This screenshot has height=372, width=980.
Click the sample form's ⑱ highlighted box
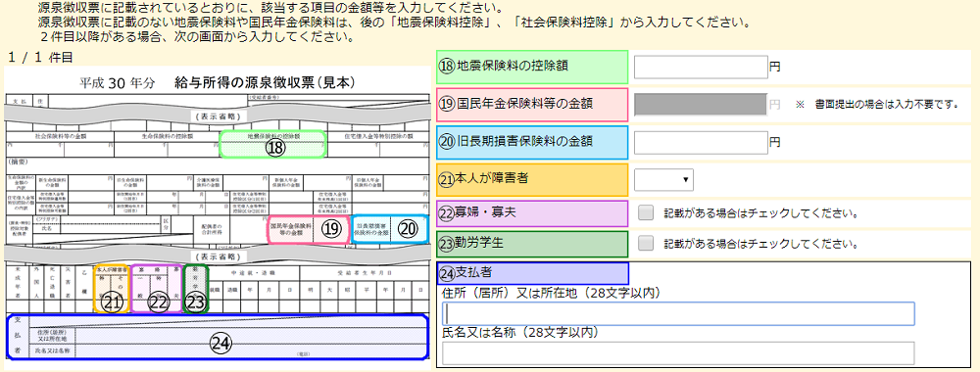tap(272, 144)
